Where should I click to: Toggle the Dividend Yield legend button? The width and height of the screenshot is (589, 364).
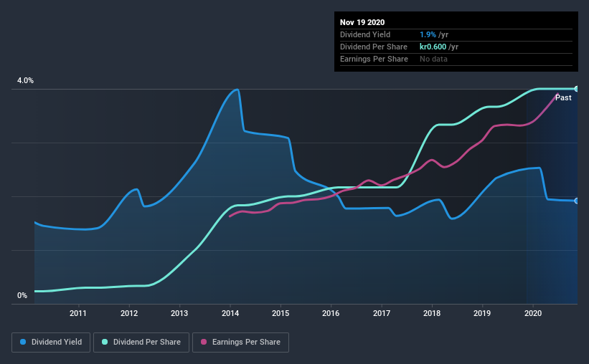[51, 343]
